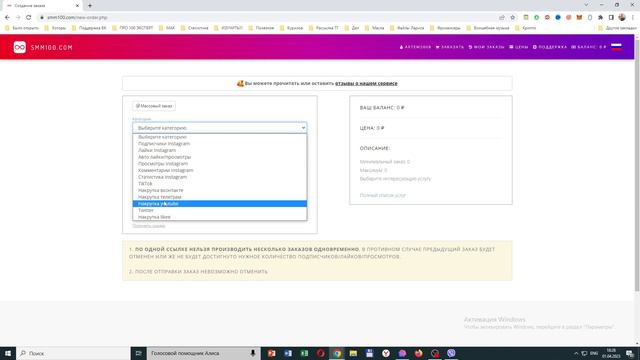Open Firefox from taskbar
The image size is (640, 360).
pyautogui.click(x=418, y=353)
